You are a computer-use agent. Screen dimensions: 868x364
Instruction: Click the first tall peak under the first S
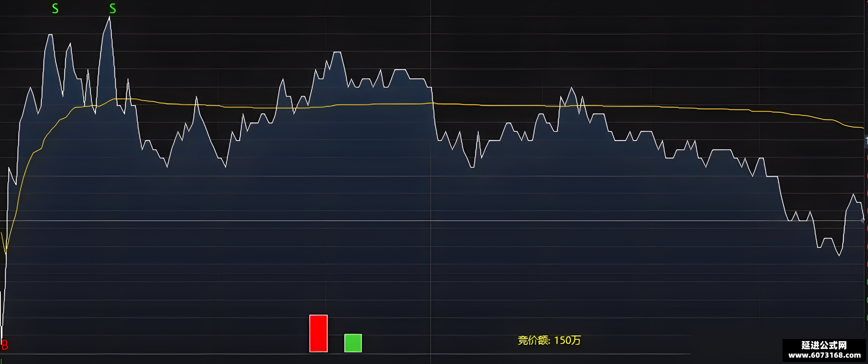(x=50, y=35)
